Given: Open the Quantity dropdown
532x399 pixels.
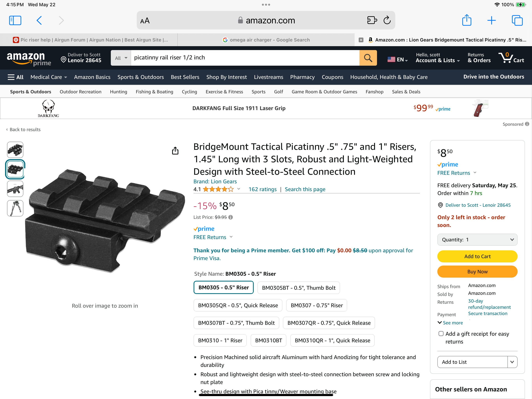Looking at the screenshot, I should point(477,239).
